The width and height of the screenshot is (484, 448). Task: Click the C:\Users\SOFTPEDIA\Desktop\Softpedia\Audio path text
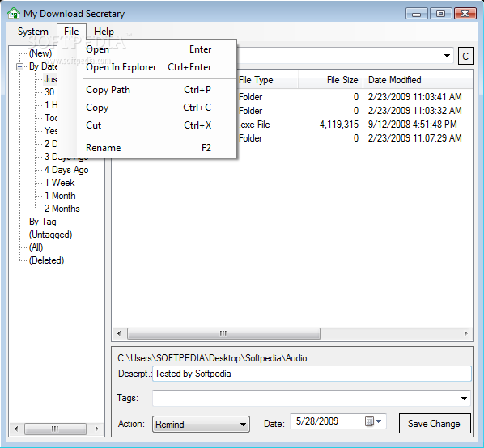point(212,358)
